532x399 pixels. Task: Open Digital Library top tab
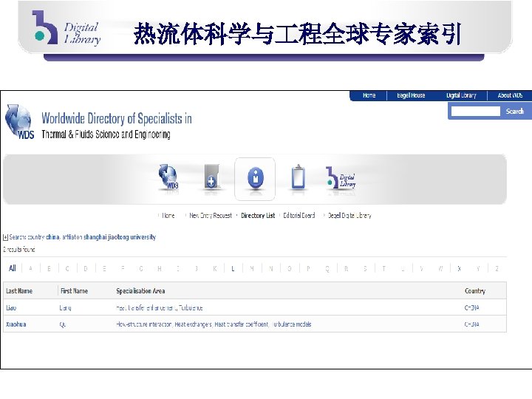click(x=461, y=95)
